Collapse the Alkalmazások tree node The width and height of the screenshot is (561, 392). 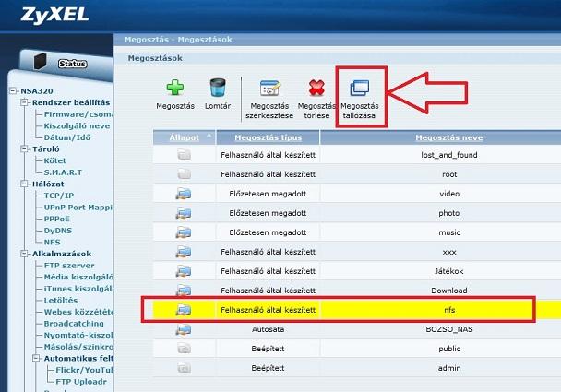tap(24, 254)
